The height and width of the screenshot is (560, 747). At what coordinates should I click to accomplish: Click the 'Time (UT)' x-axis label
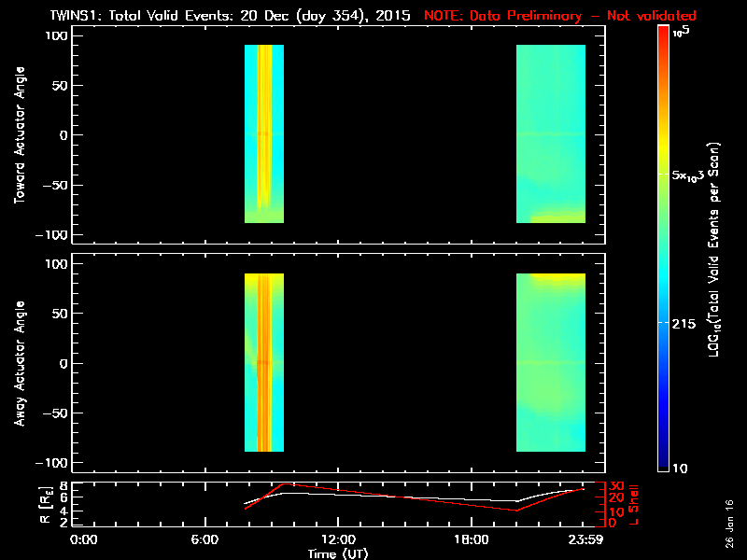click(338, 553)
